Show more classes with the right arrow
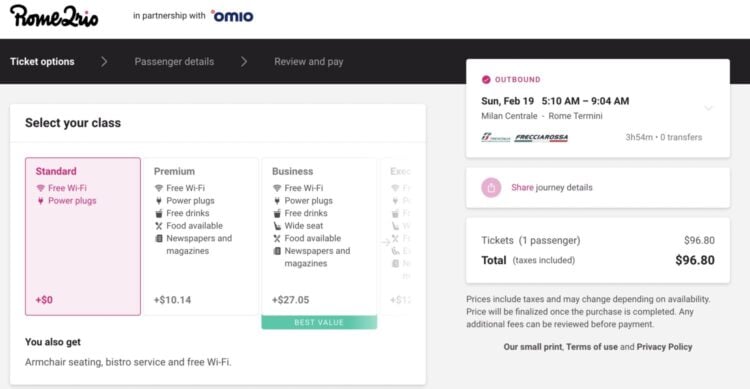Screen dimensions: 750x389 click(x=386, y=242)
